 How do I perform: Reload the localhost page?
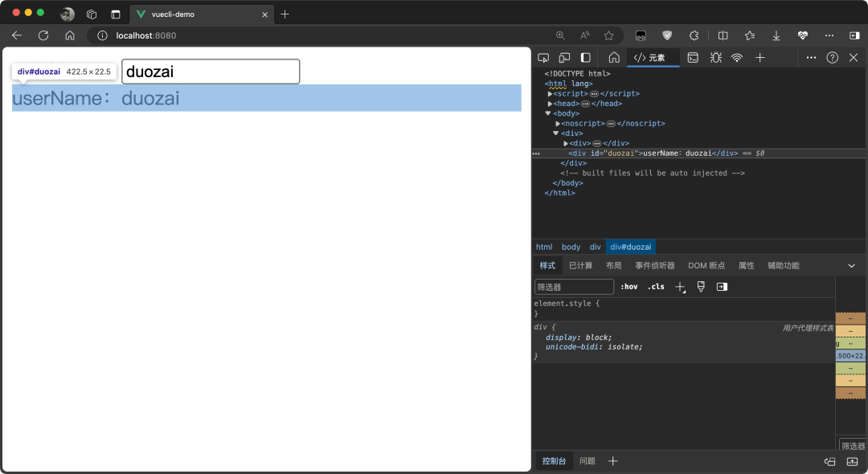pyautogui.click(x=43, y=35)
